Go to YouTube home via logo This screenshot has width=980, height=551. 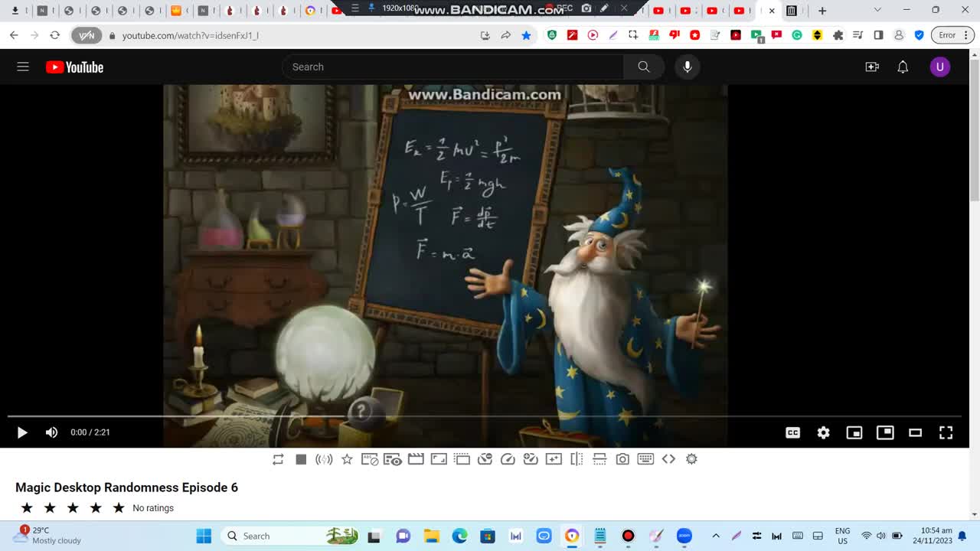pos(74,67)
